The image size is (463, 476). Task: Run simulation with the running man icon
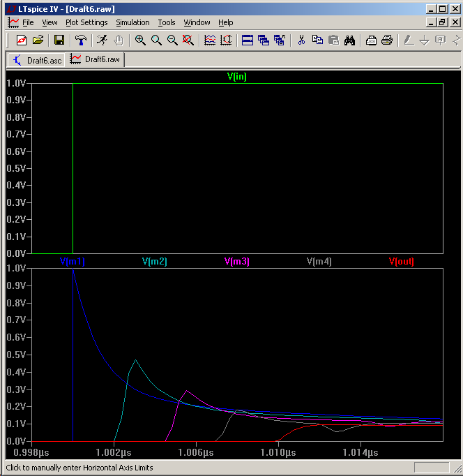103,40
